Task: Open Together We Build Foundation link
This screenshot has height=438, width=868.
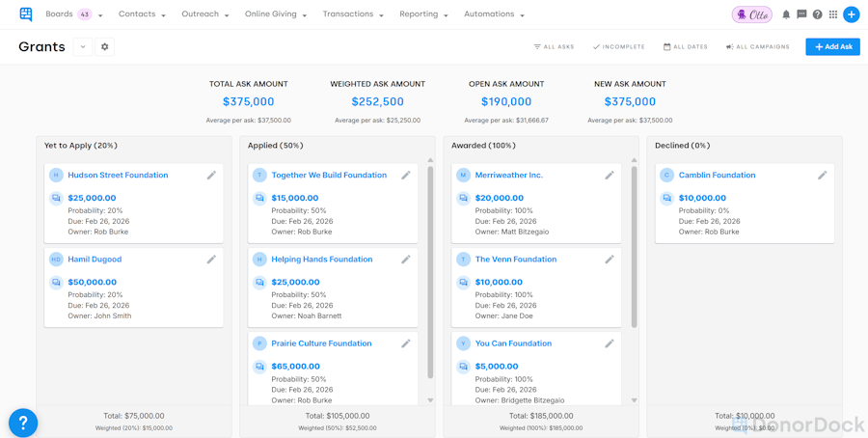Action: tap(329, 176)
